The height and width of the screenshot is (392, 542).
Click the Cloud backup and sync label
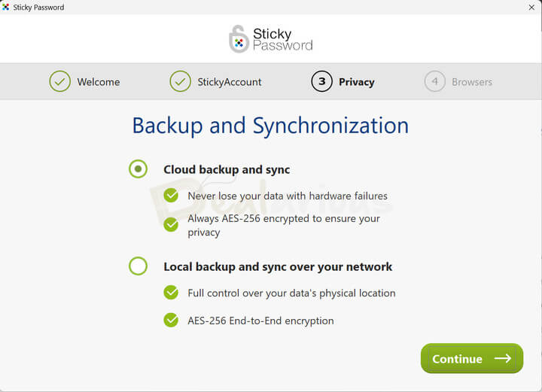[227, 169]
